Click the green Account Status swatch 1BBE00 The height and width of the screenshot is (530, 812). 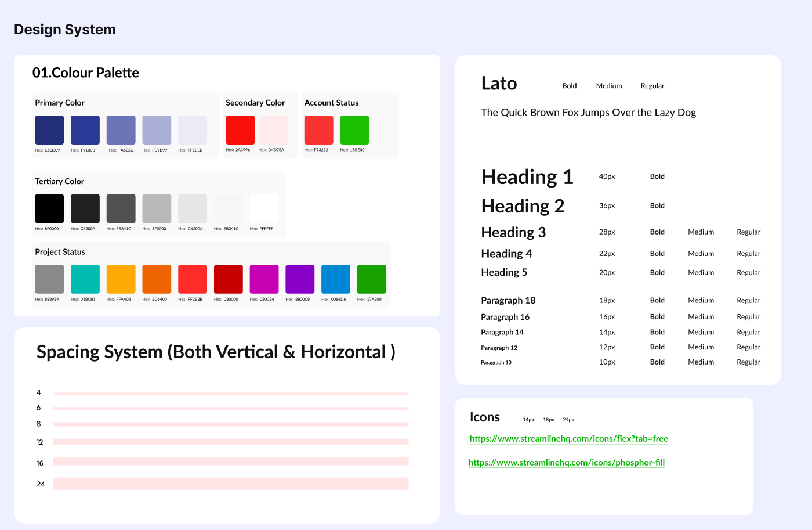point(354,130)
